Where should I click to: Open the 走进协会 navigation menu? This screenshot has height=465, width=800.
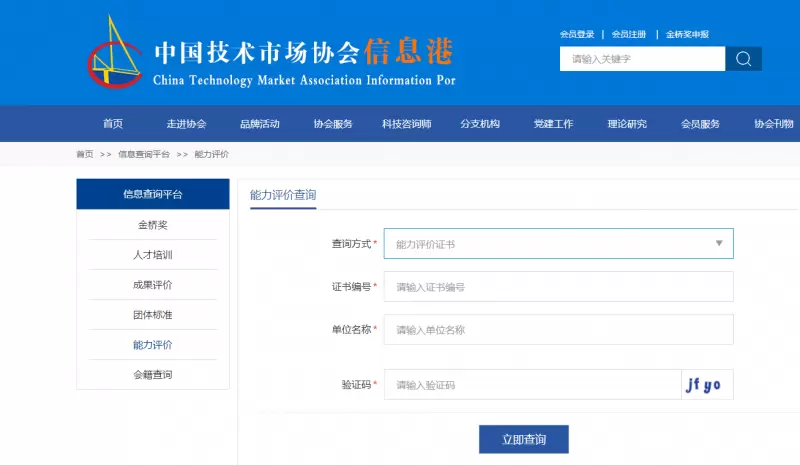(186, 124)
